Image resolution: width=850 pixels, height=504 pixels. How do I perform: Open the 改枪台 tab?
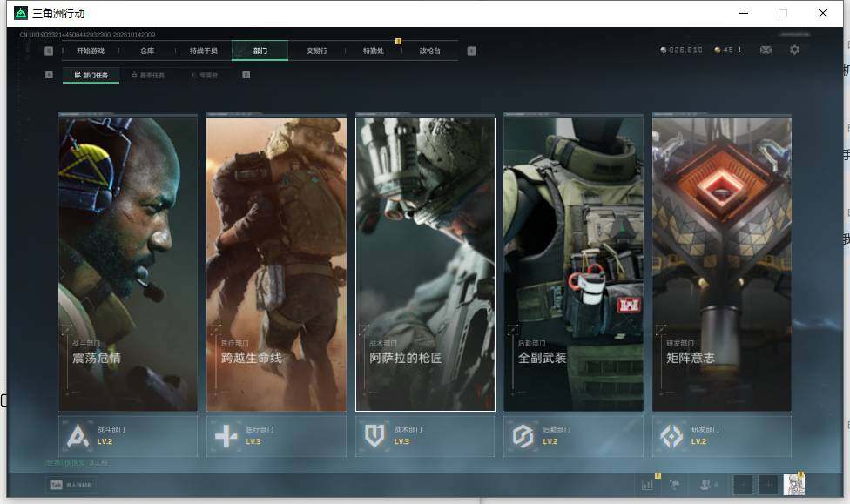point(430,50)
